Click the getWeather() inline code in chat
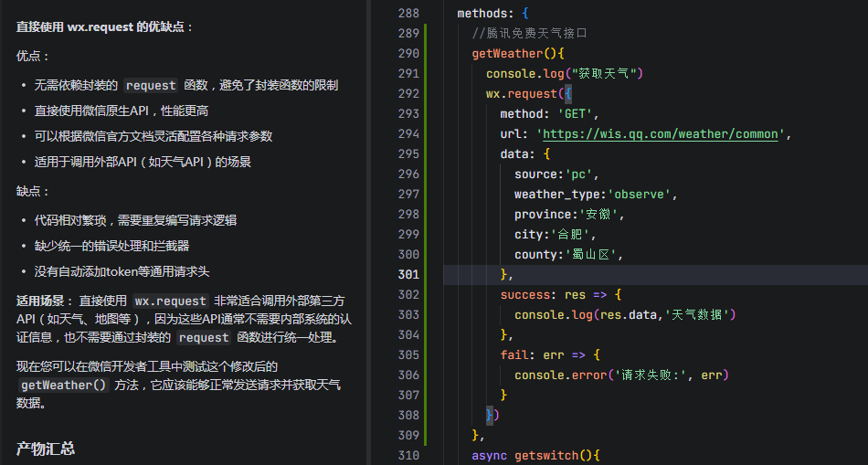 pyautogui.click(x=63, y=386)
